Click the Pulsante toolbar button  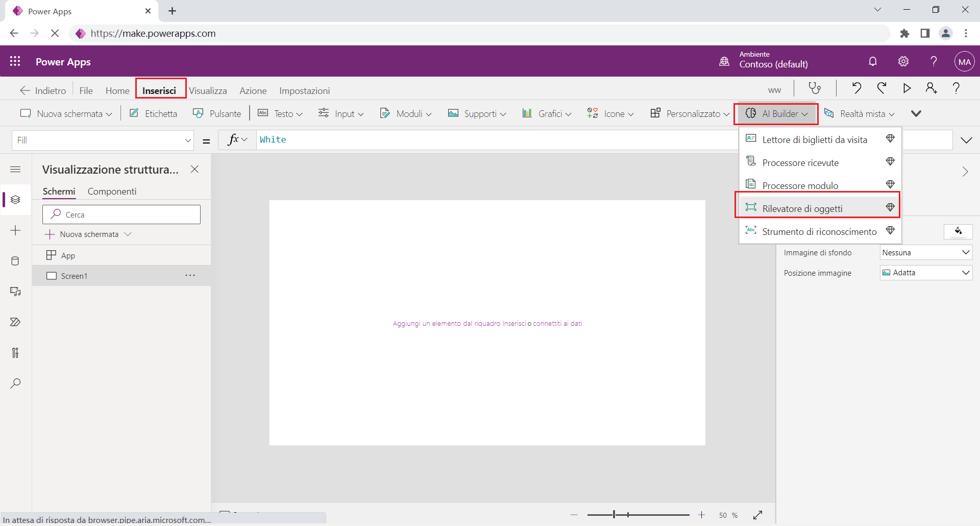click(217, 113)
